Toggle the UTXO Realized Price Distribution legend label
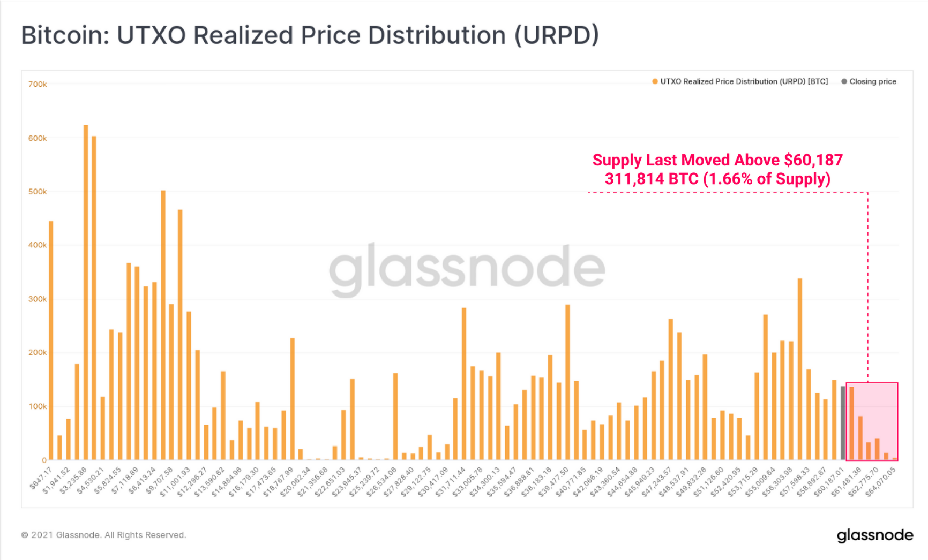 pos(744,81)
